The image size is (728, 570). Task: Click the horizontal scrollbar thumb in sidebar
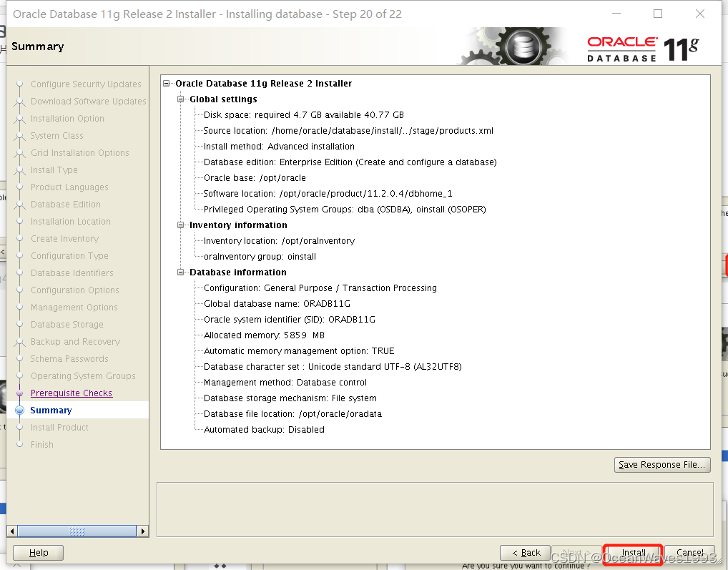(77, 531)
